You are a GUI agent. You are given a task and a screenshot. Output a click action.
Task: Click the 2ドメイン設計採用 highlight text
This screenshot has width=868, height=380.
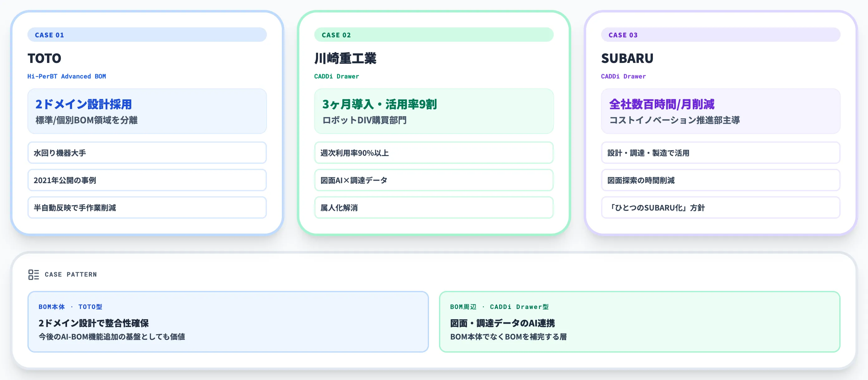84,104
